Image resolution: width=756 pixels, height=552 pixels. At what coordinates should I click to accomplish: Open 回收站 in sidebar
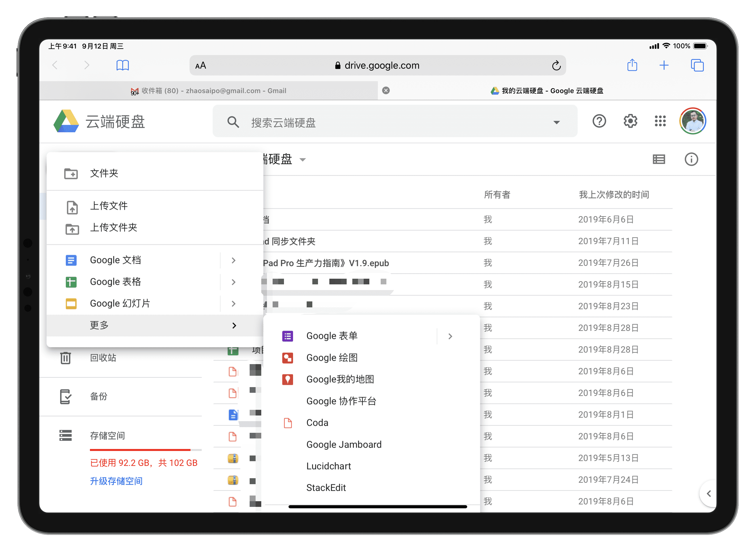pyautogui.click(x=103, y=358)
